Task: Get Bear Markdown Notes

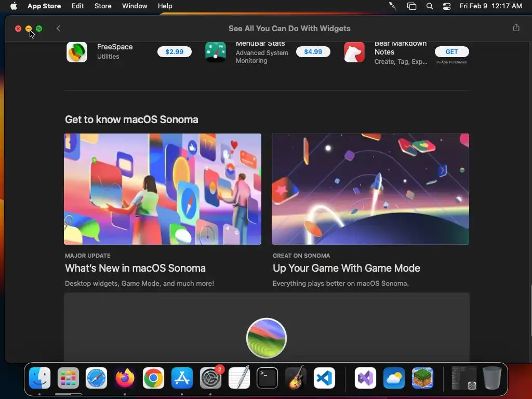Action: point(451,51)
